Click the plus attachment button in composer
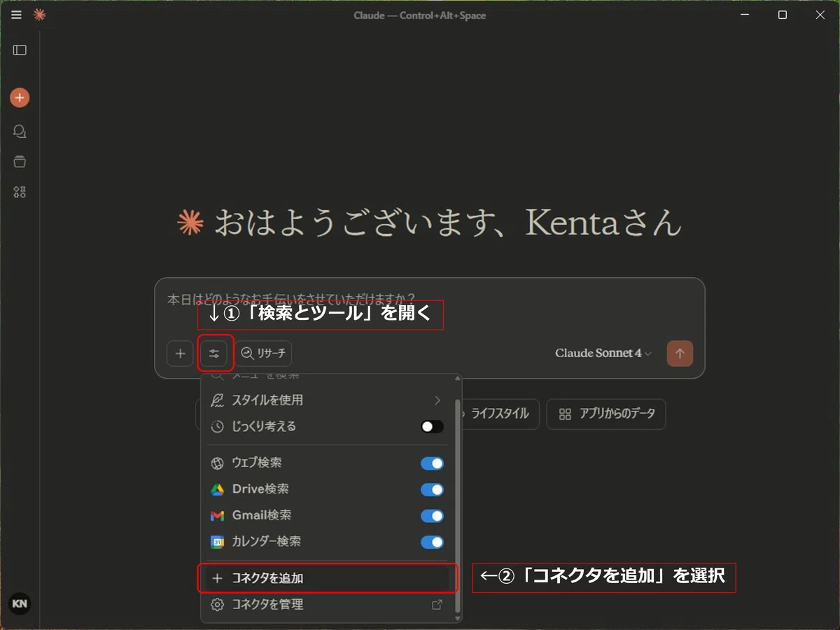 [180, 353]
